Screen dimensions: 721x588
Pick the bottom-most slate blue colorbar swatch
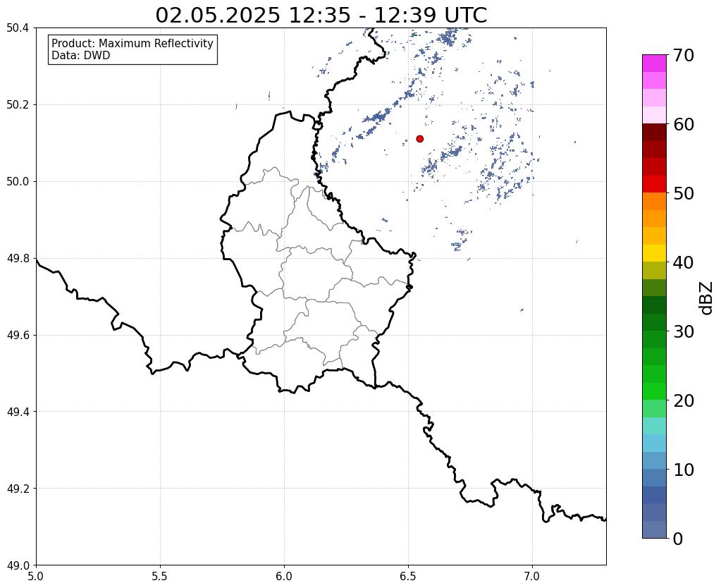pyautogui.click(x=654, y=529)
